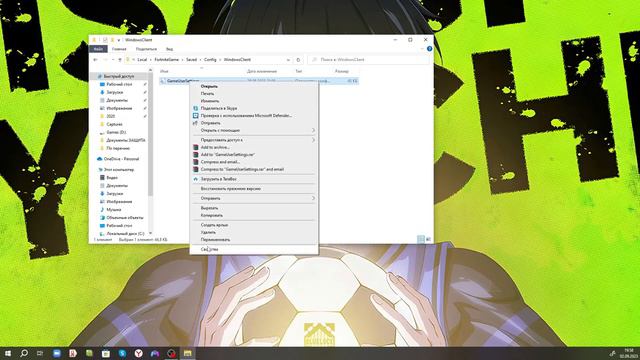Viewport: 640px width, 360px height.
Task: Click "Переименовать" in the context menu
Action: pyautogui.click(x=216, y=240)
